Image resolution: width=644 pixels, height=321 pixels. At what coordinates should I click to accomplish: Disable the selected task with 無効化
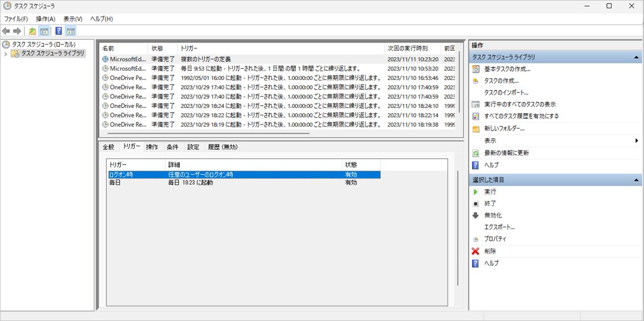click(x=493, y=215)
